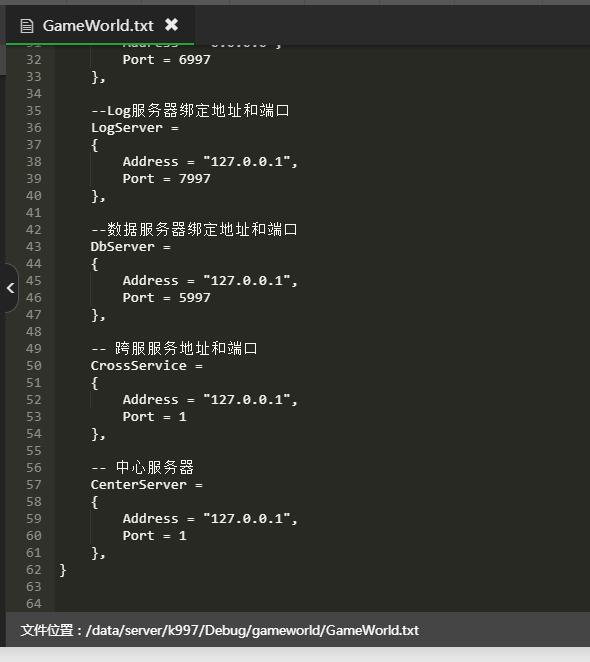The image size is (590, 662).
Task: Click line number 43 for DbServer
Action: click(x=34, y=247)
